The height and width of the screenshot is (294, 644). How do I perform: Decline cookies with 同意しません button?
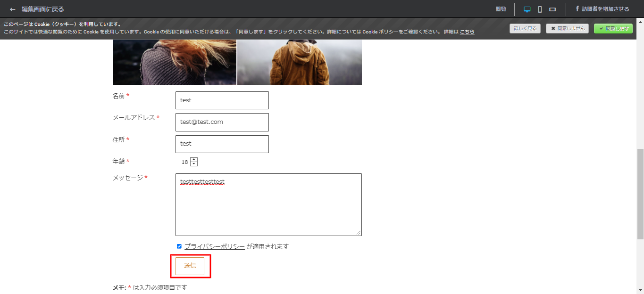click(567, 28)
